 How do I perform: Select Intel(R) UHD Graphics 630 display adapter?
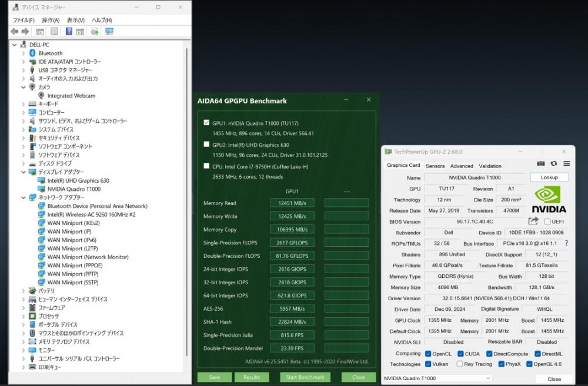click(78, 180)
